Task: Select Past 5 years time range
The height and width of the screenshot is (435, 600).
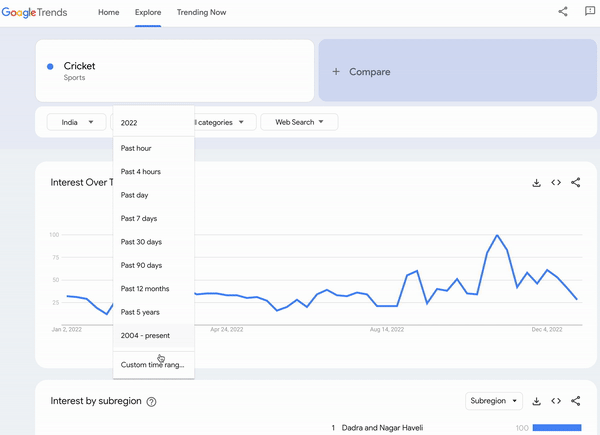Action: (153, 312)
